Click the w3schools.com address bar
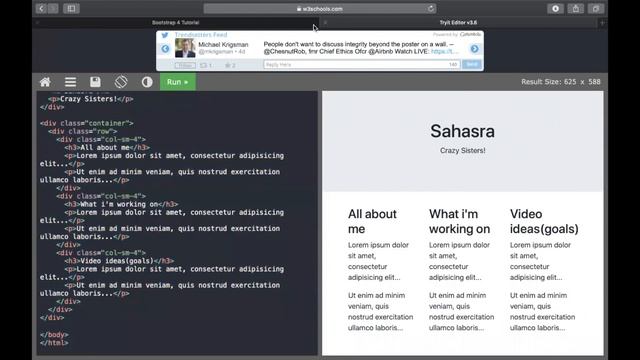The height and width of the screenshot is (360, 640). click(x=320, y=9)
